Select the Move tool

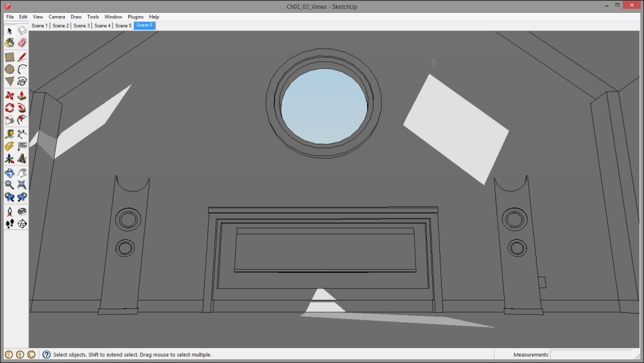click(x=10, y=96)
